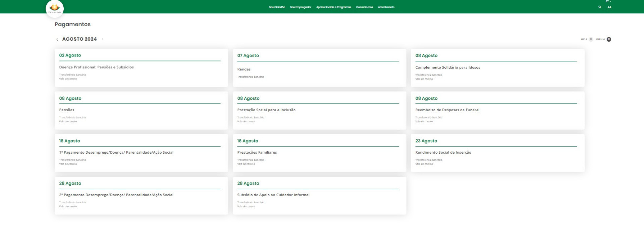
Task: Open Sou Empregador menu
Action: click(301, 7)
